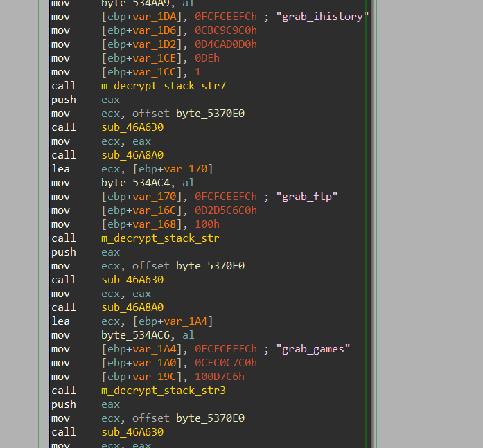Screen dimensions: 483x448
Task: Click the m_decrypt_stack_str7 function name
Action: [x=164, y=86]
